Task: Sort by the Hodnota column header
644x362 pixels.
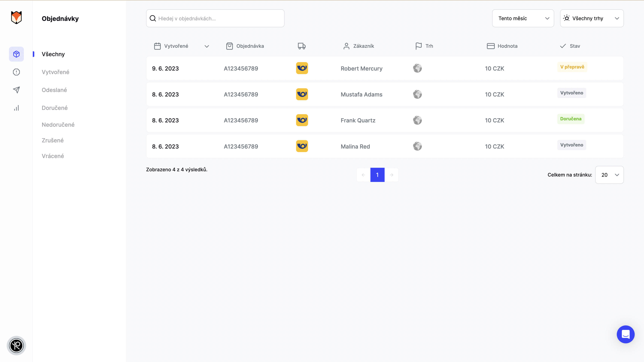Action: [x=507, y=46]
